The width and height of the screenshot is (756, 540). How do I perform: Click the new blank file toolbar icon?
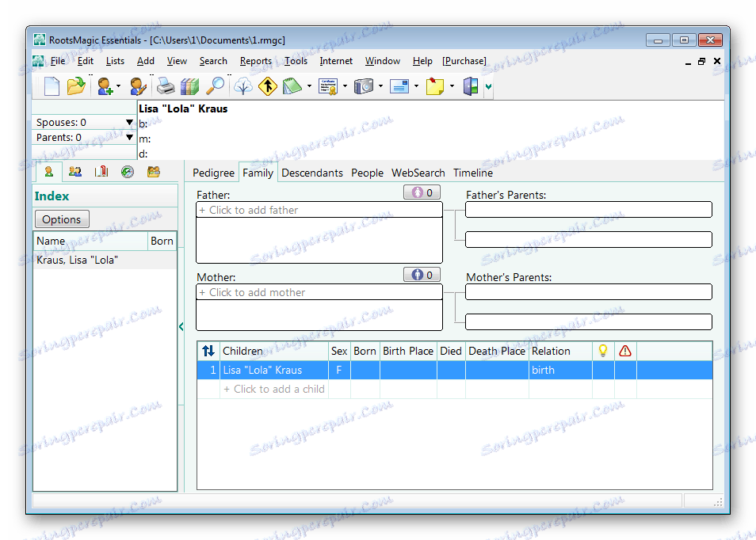pyautogui.click(x=52, y=86)
